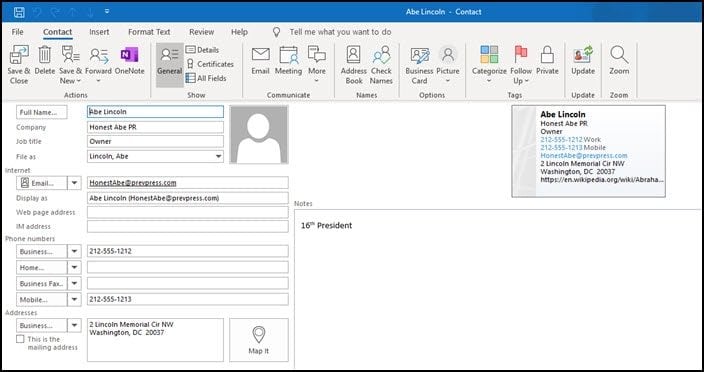Open the Follow Up flag menu

[x=521, y=65]
